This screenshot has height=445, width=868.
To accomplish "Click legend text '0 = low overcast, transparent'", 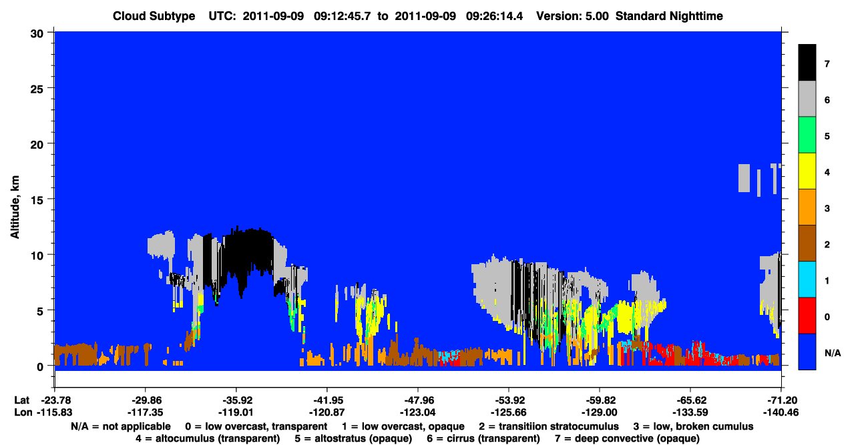I will click(x=256, y=426).
